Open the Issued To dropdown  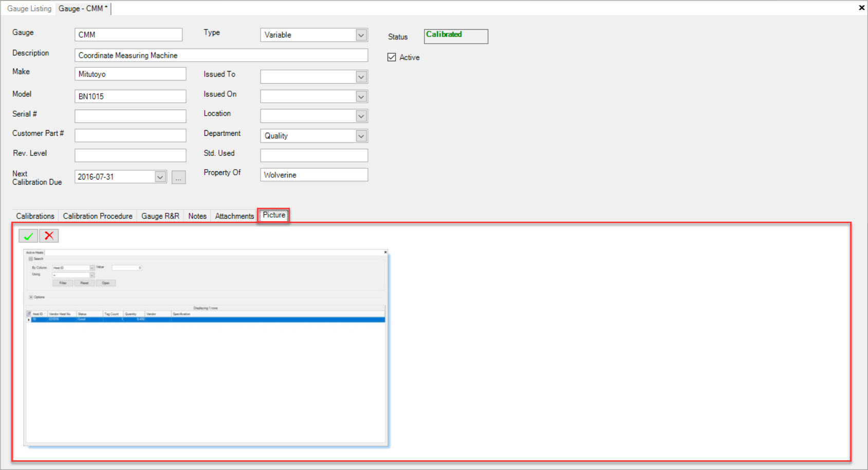tap(361, 77)
